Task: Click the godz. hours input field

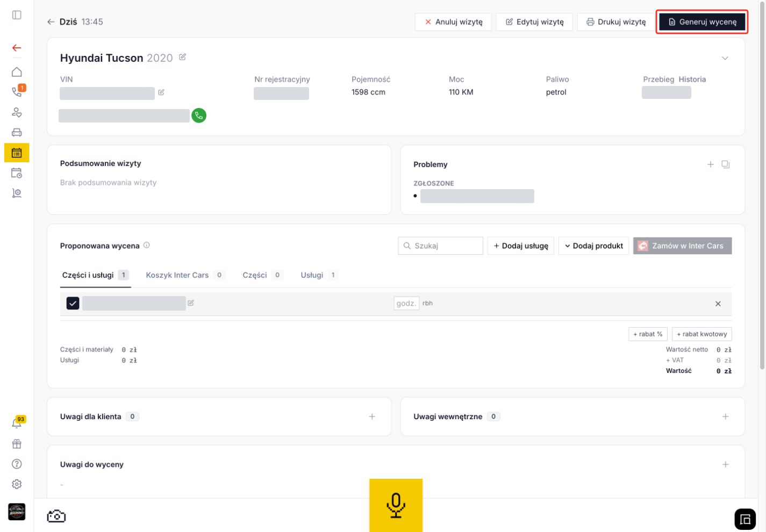Action: [x=406, y=304]
